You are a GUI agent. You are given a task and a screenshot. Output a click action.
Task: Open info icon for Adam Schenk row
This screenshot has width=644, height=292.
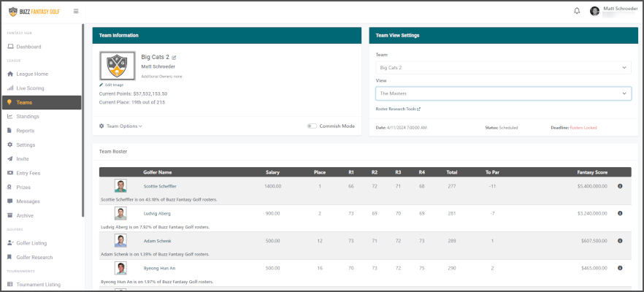click(620, 241)
